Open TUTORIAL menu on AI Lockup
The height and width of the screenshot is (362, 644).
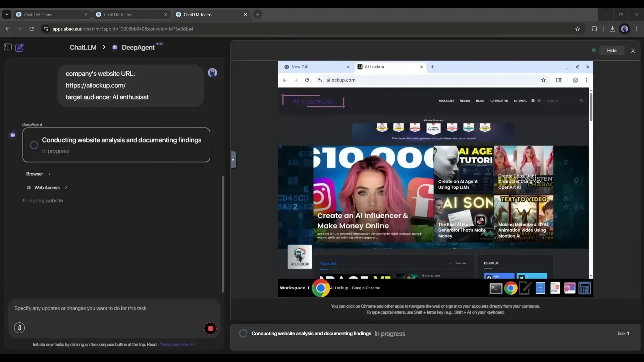point(520,101)
